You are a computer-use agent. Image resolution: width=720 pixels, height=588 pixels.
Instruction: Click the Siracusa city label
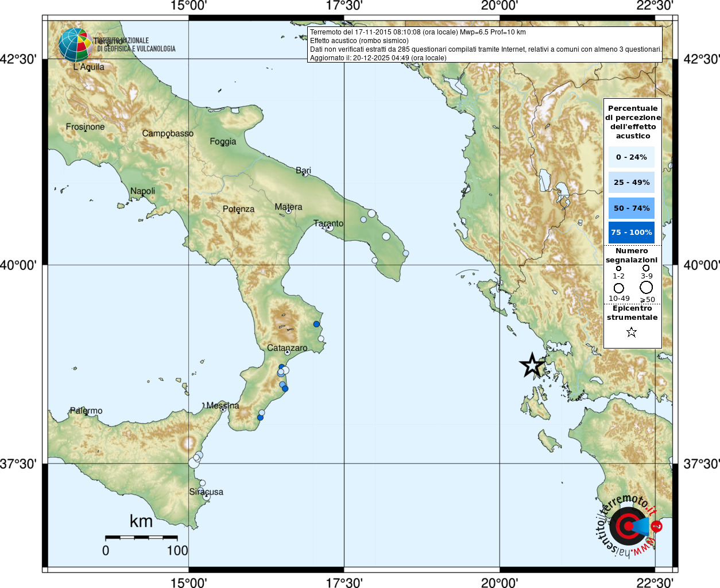click(206, 492)
